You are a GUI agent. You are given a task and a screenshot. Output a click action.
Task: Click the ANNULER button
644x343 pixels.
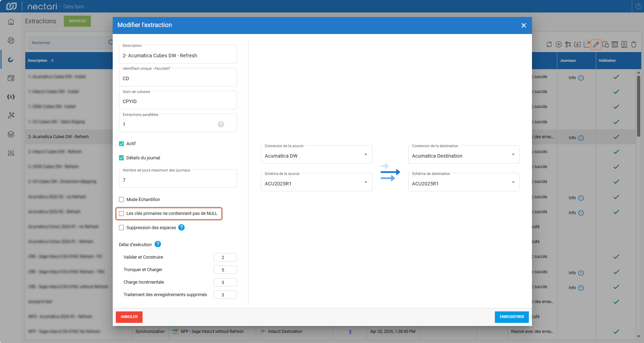coord(129,317)
